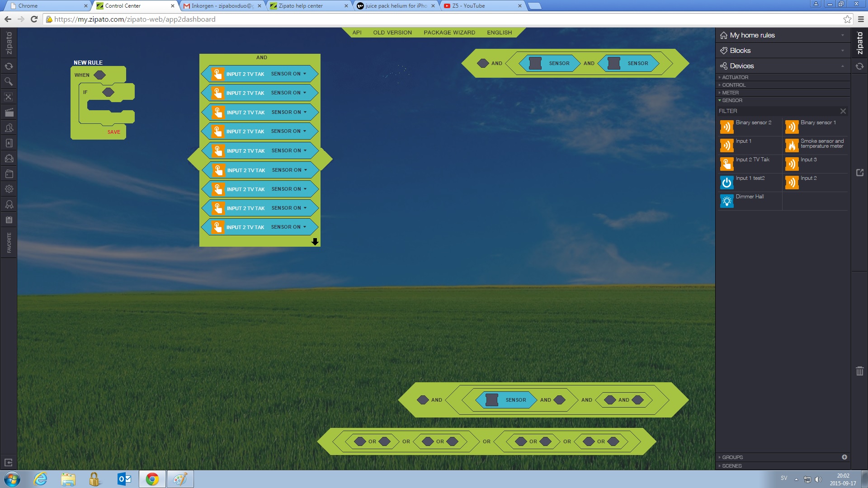The height and width of the screenshot is (488, 868).
Task: Click the refresh icon under right zipato logo
Action: point(859,66)
